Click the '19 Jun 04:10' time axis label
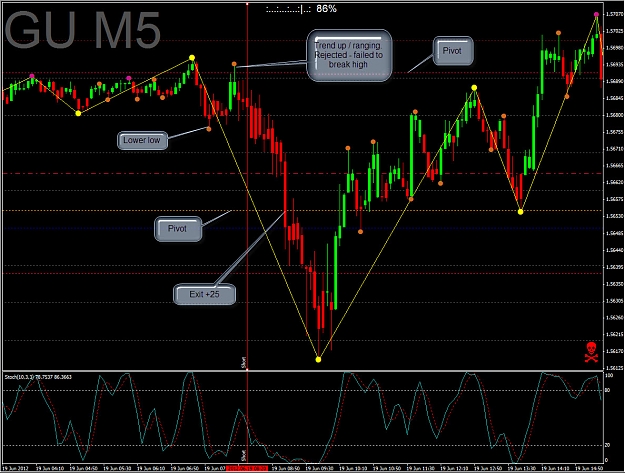625x474 pixels. tap(50, 468)
